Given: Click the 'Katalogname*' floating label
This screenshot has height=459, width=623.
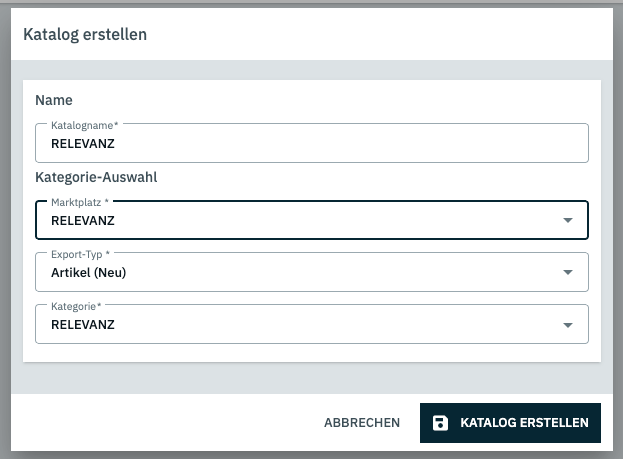Looking at the screenshot, I should (x=84, y=125).
